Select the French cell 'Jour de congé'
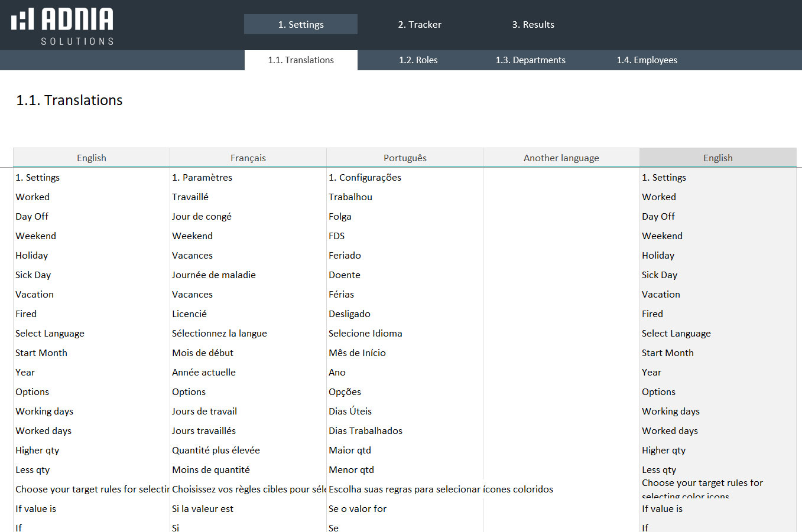 tap(202, 217)
